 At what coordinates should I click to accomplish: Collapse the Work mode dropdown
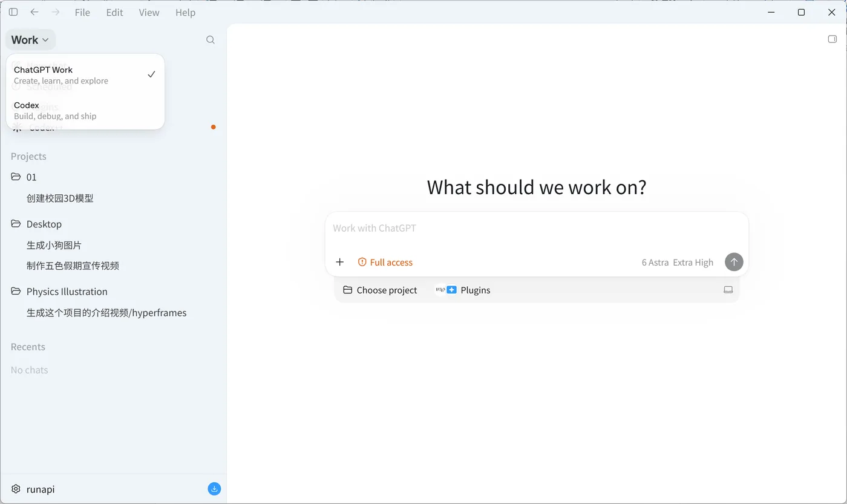(x=30, y=40)
